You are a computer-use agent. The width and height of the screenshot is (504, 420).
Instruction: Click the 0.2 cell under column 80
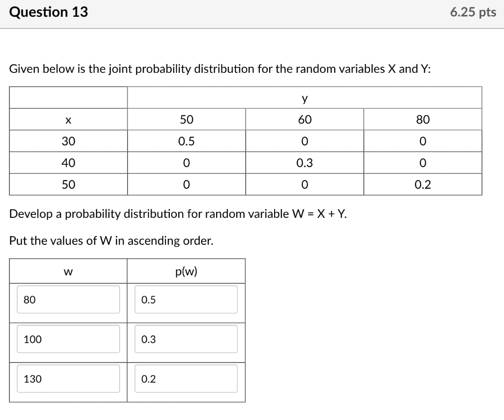pos(422,184)
